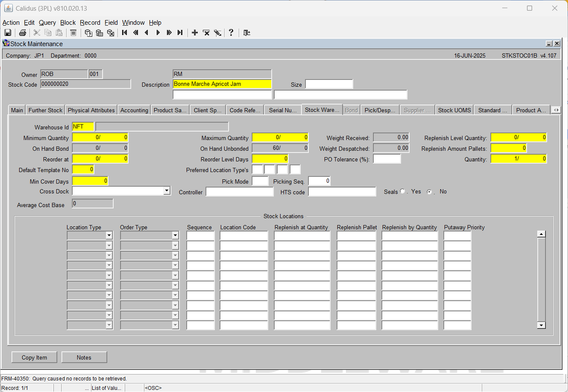Viewport: 568px width, 392px height.
Task: Click the Reorder Level Days field
Action: (270, 159)
